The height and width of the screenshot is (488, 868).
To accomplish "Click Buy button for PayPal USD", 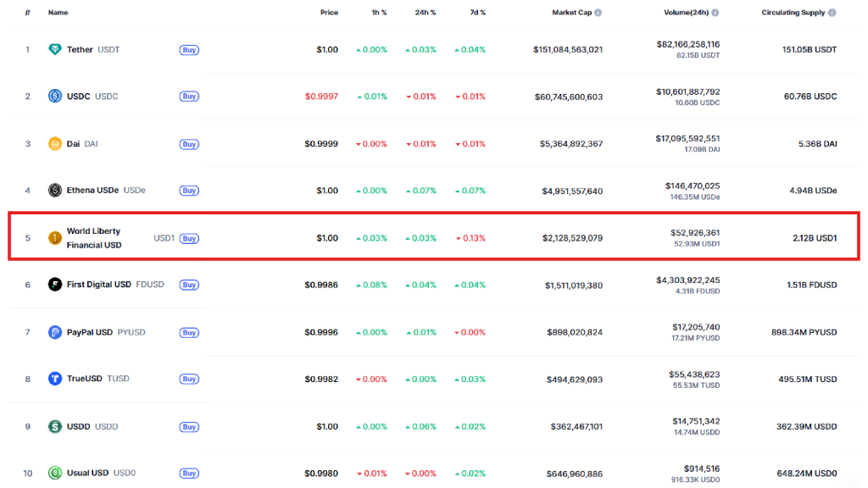I will tap(189, 332).
